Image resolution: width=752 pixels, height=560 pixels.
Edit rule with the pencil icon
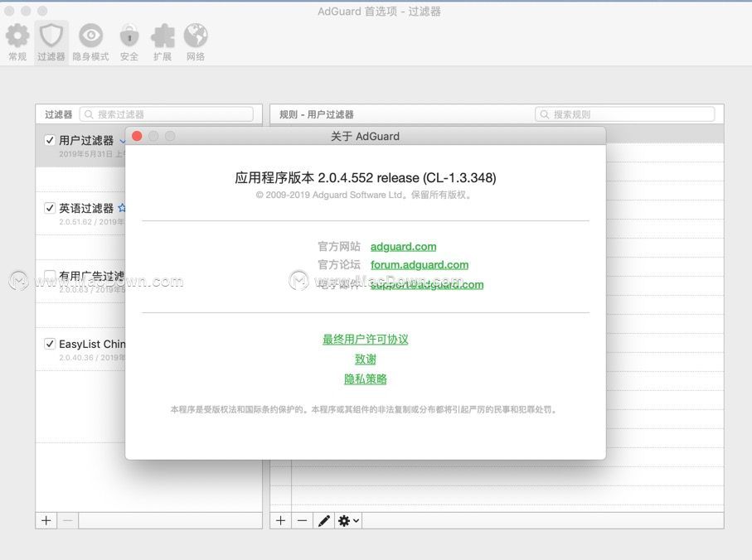coord(323,521)
